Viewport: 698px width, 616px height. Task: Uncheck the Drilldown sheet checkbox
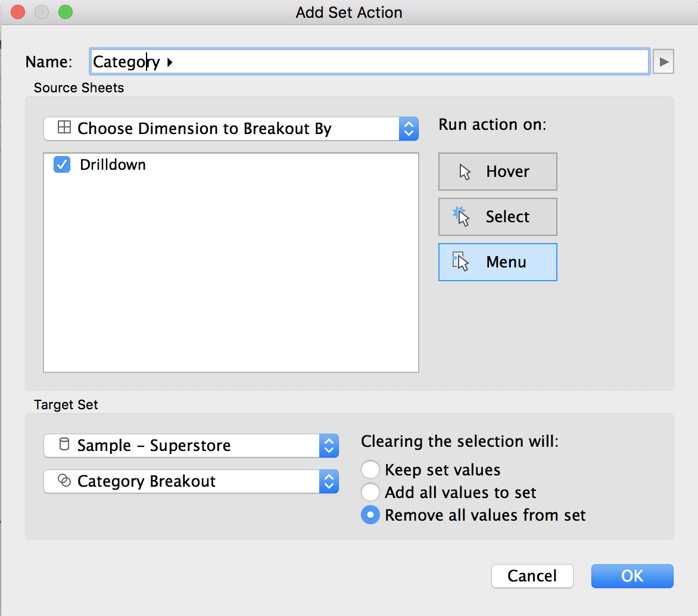coord(62,164)
